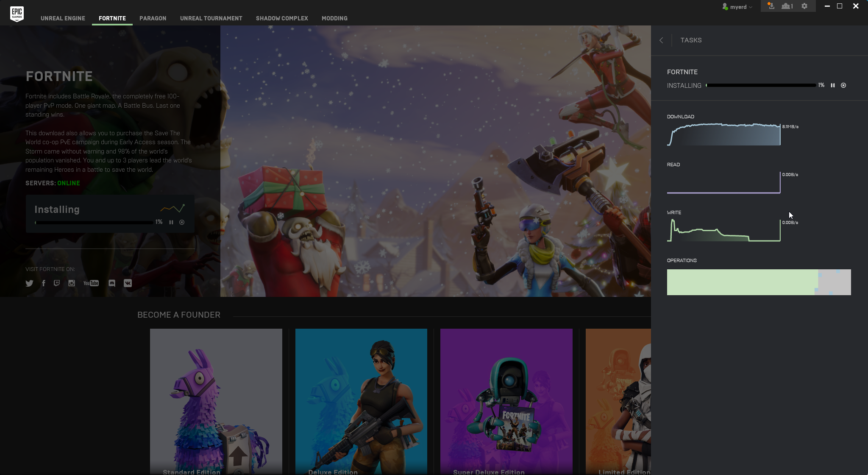Click the "BECOME A FOUNDER" heading
Image resolution: width=868 pixels, height=475 pixels.
coord(179,315)
